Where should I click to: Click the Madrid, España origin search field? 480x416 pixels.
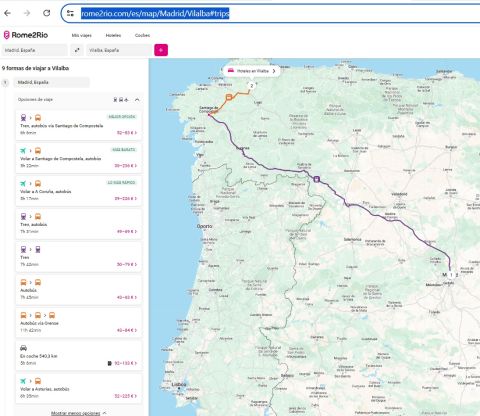[x=34, y=50]
